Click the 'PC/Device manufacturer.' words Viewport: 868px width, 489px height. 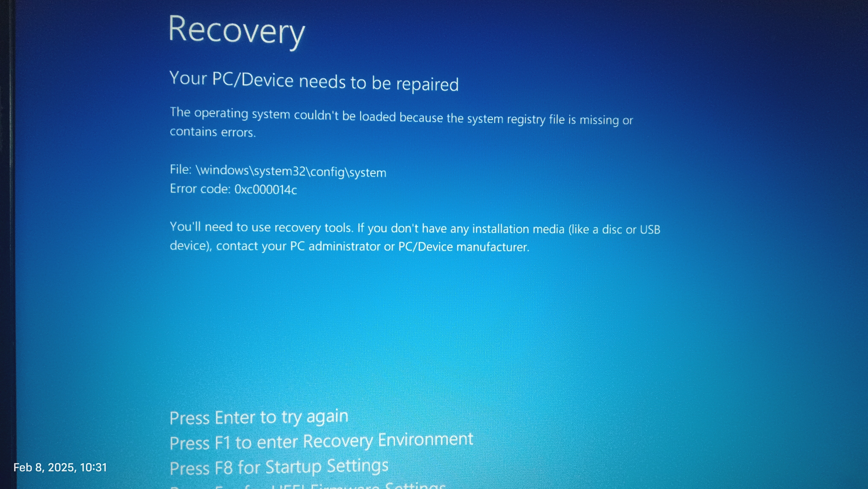click(x=464, y=247)
